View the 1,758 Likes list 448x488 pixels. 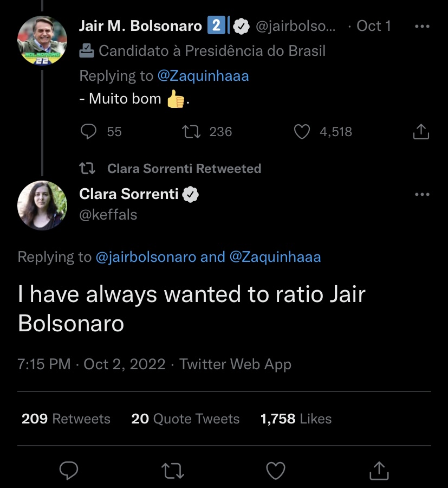[x=296, y=419]
